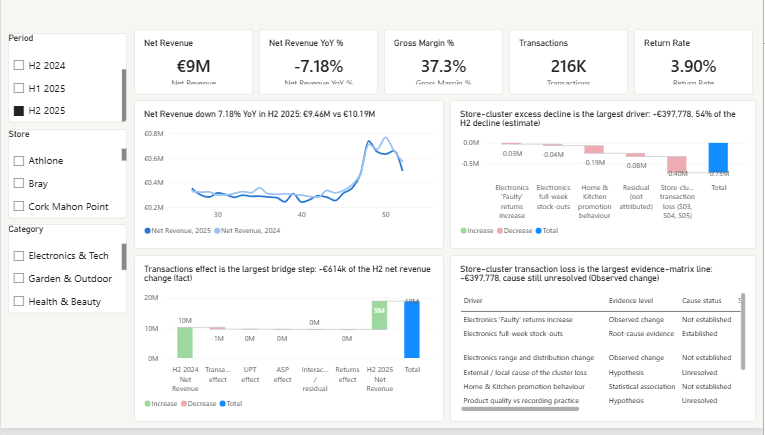This screenshot has height=435, width=765.
Task: Click the Store slicer header
Action: [x=19, y=134]
